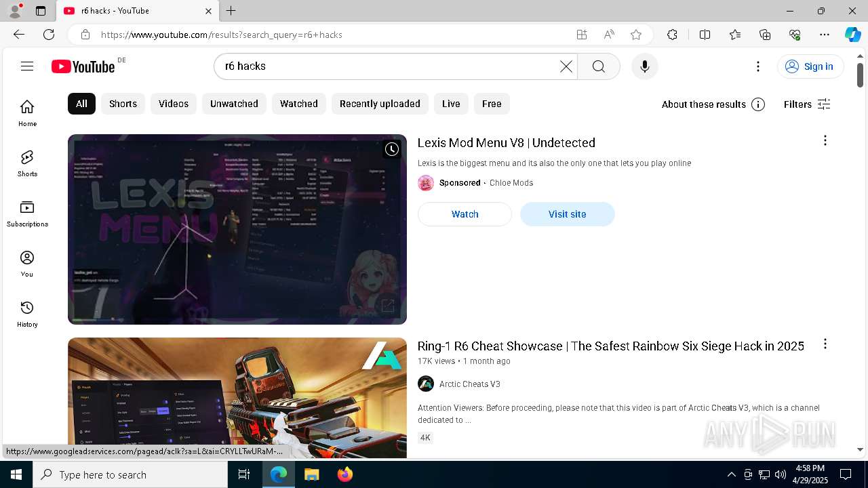Open Ring-1 R6 Cheat Showcase title
The image size is (868, 488).
tap(611, 346)
